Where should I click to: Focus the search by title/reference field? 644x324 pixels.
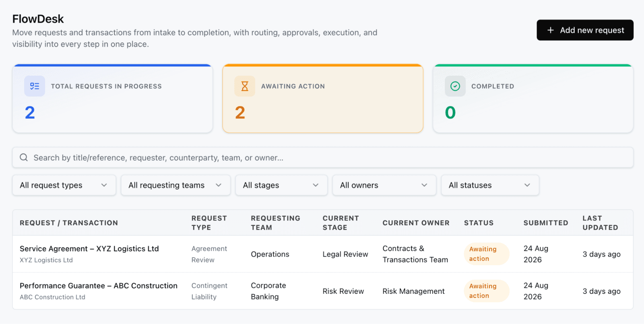point(323,157)
